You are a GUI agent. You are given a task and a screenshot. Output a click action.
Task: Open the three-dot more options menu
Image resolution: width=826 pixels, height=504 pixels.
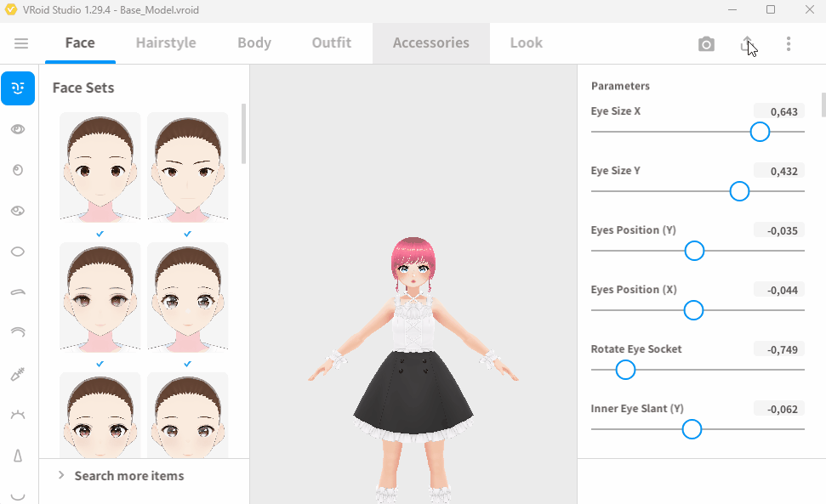(x=789, y=44)
